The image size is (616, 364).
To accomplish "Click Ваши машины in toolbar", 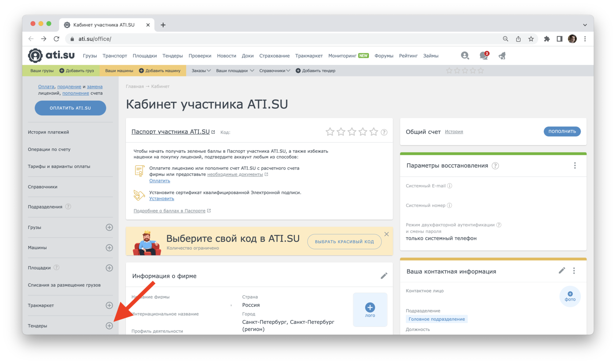I will click(x=119, y=71).
